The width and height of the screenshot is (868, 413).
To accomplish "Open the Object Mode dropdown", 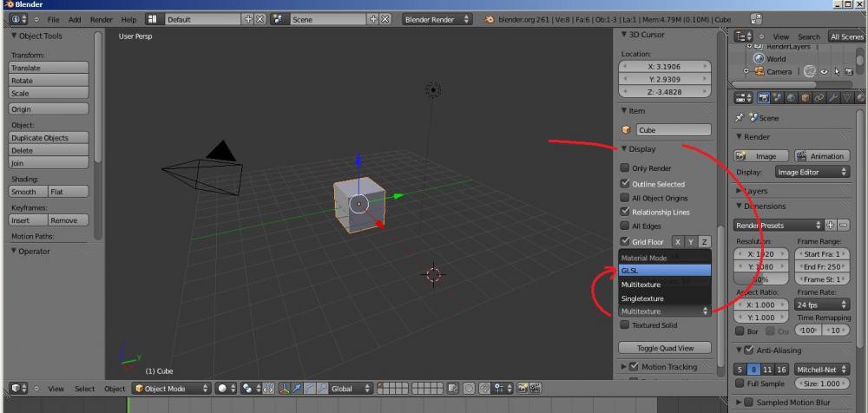I will coord(171,389).
